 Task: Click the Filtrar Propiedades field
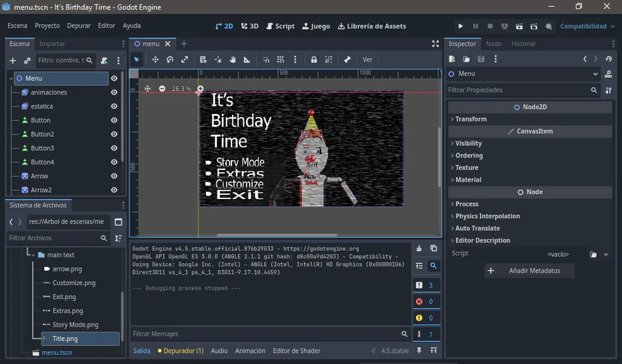pyautogui.click(x=523, y=90)
